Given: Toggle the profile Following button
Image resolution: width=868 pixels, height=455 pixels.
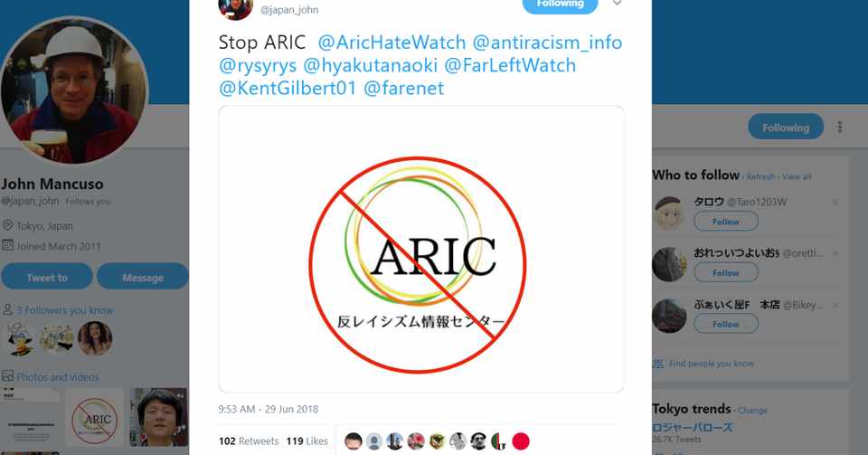Looking at the screenshot, I should [786, 128].
